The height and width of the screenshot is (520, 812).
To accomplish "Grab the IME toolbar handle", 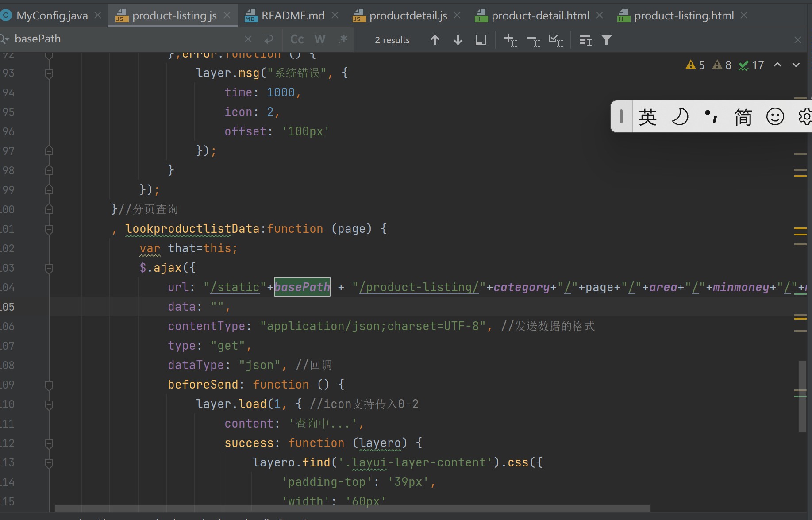I will pos(621,116).
